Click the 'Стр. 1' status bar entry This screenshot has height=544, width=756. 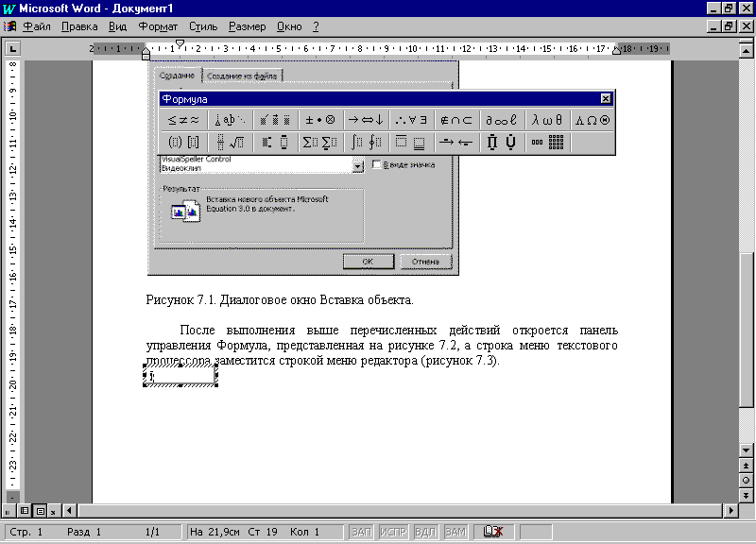click(x=26, y=532)
